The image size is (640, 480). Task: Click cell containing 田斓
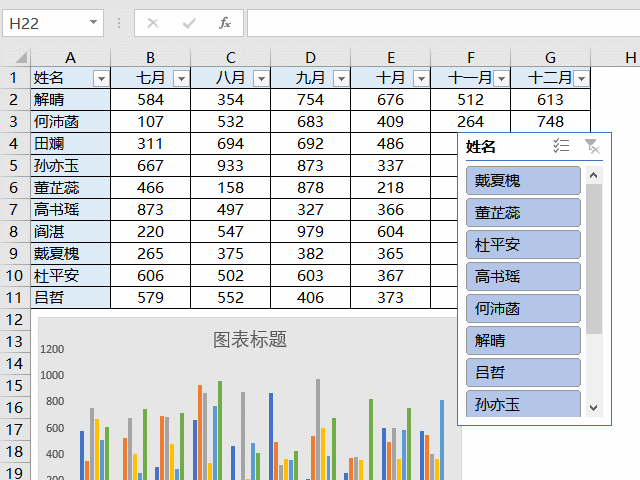pyautogui.click(x=71, y=144)
